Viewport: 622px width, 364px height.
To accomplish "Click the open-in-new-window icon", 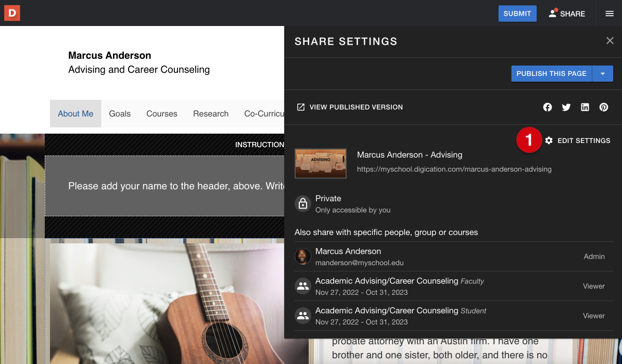I will point(301,107).
